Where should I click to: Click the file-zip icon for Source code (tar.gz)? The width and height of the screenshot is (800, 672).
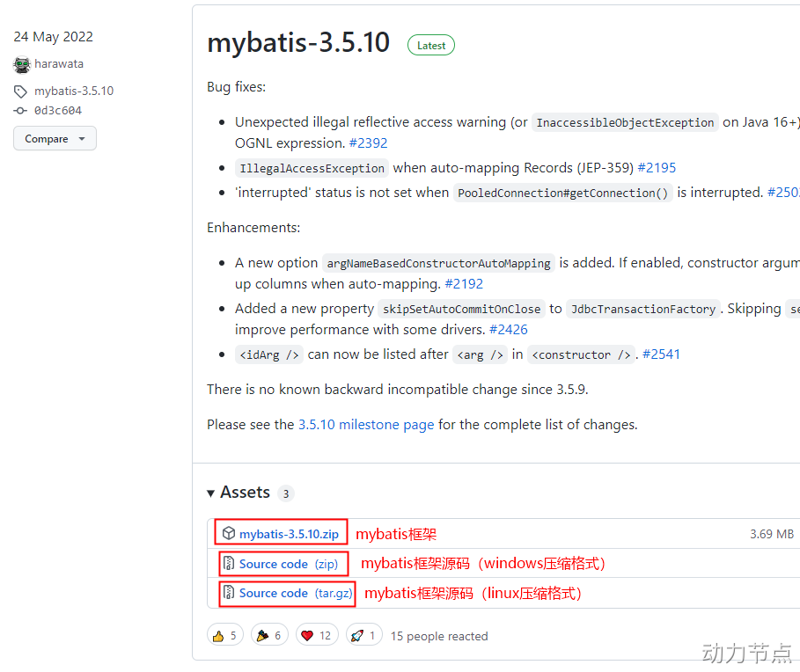229,593
